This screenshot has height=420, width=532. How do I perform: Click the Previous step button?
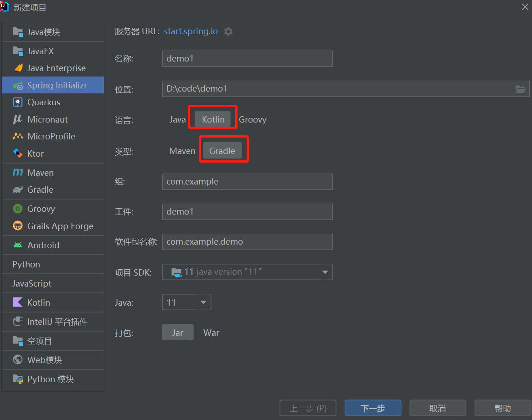pyautogui.click(x=308, y=408)
